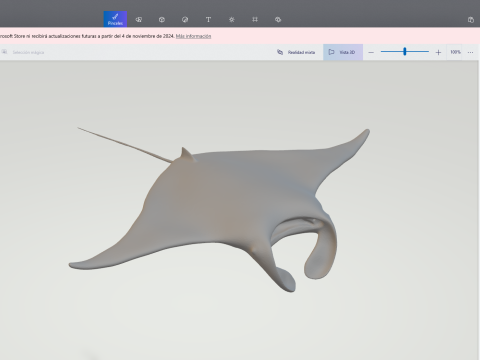Viewport: 480px width, 360px height.
Task: Select the Text tool
Action: (208, 20)
